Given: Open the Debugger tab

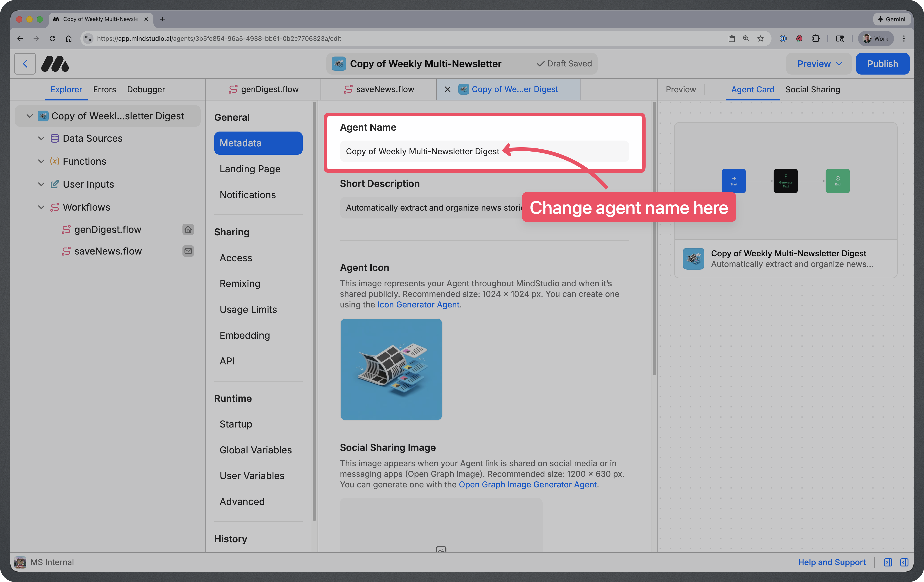Looking at the screenshot, I should point(146,89).
